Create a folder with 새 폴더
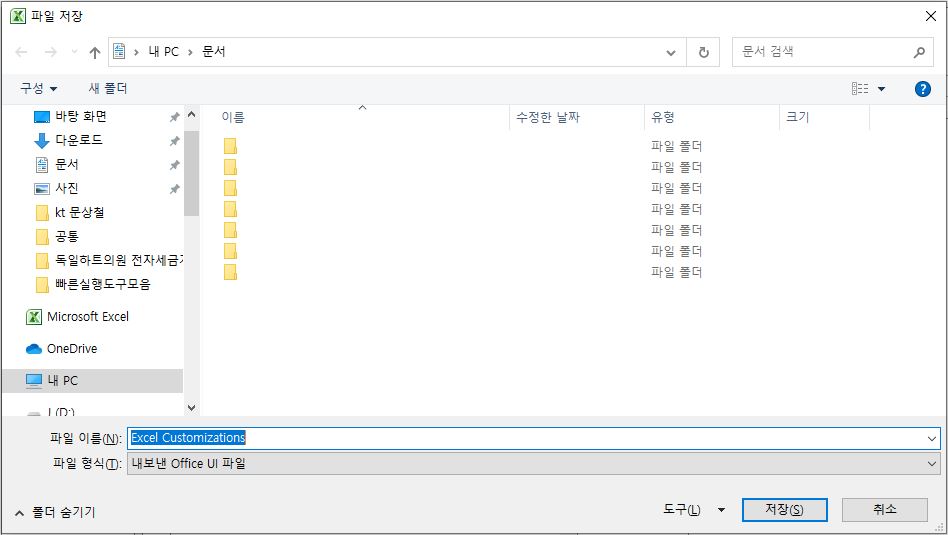 [x=108, y=88]
